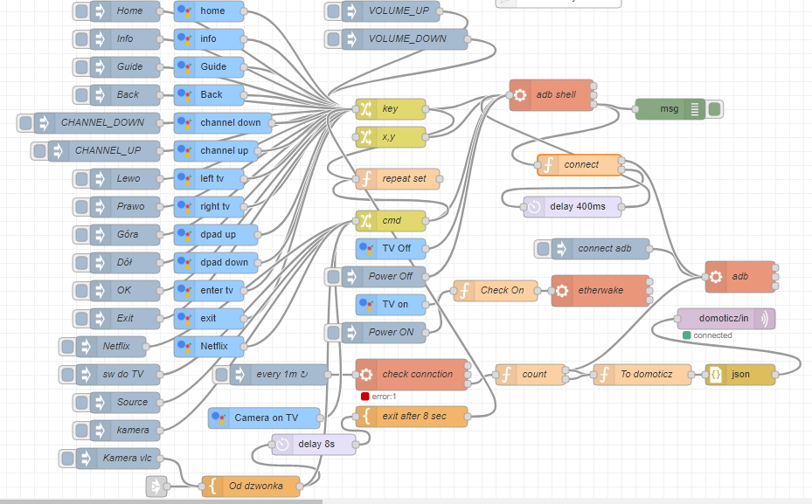Image resolution: width=812 pixels, height=504 pixels.
Task: Click the gear icon on adb shell node
Action: pos(520,95)
